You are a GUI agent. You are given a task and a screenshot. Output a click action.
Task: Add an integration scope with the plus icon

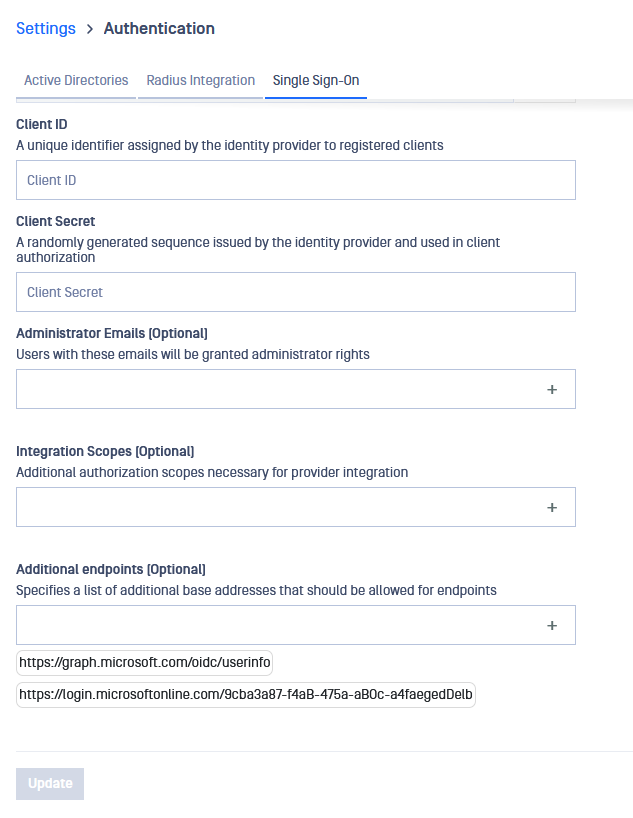click(552, 508)
